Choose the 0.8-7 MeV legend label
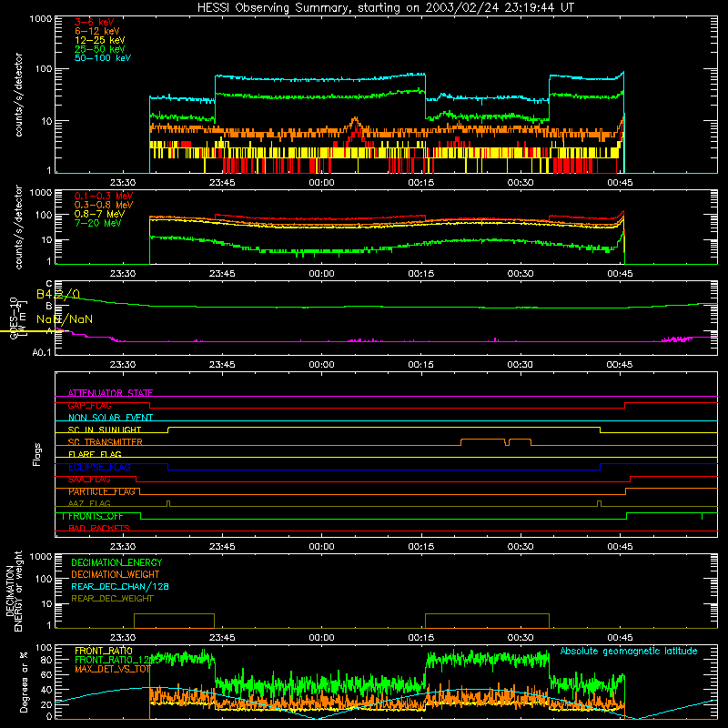This screenshot has height=728, width=728. click(x=99, y=214)
